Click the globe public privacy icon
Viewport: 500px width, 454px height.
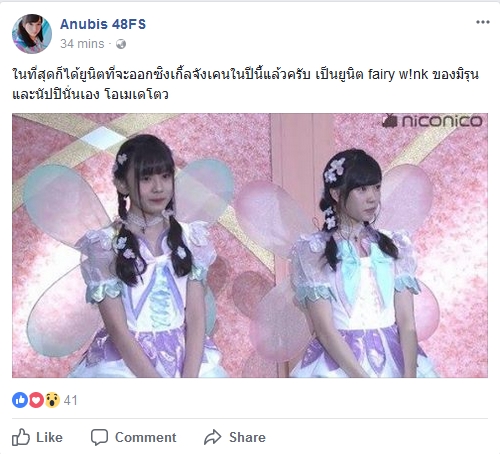[x=121, y=44]
